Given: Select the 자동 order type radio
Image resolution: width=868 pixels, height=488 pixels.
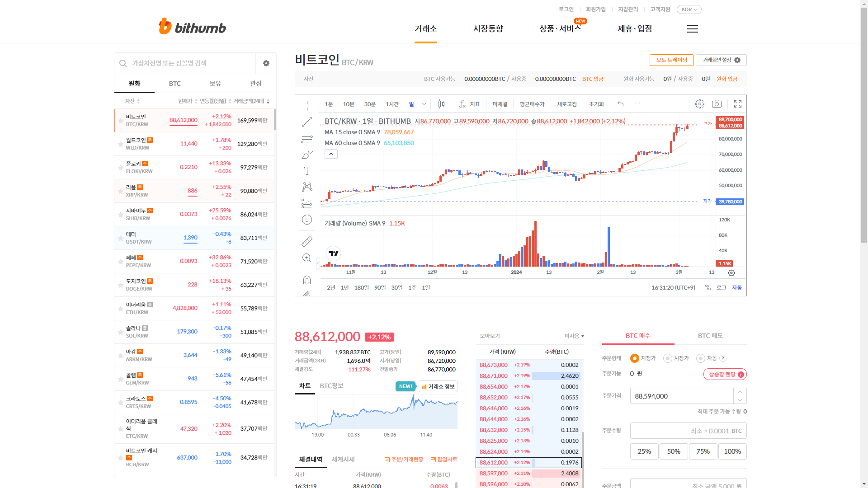Looking at the screenshot, I should pos(701,358).
